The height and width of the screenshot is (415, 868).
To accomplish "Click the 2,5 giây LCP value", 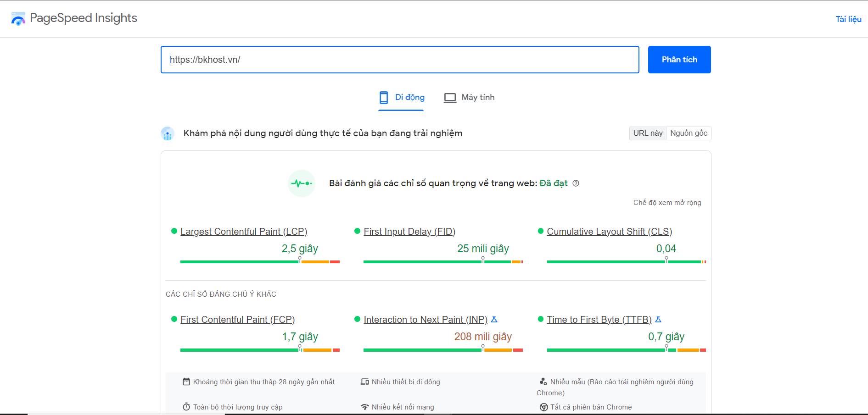I will (x=300, y=249).
